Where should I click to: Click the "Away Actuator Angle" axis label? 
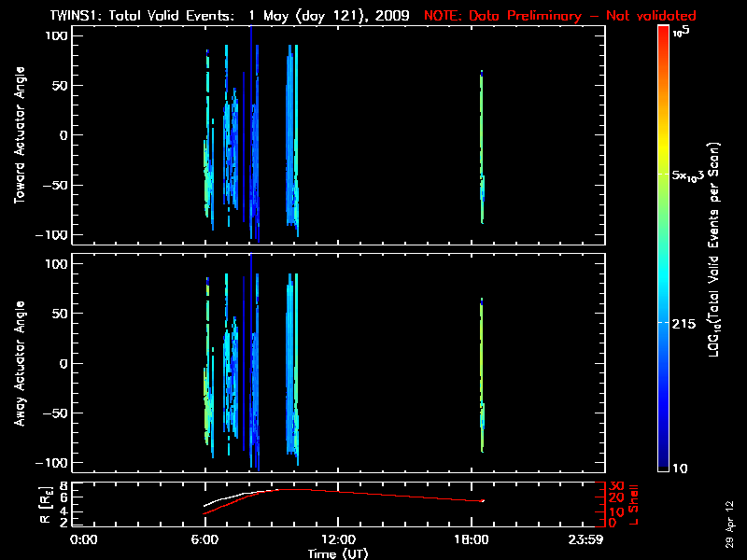(18, 364)
